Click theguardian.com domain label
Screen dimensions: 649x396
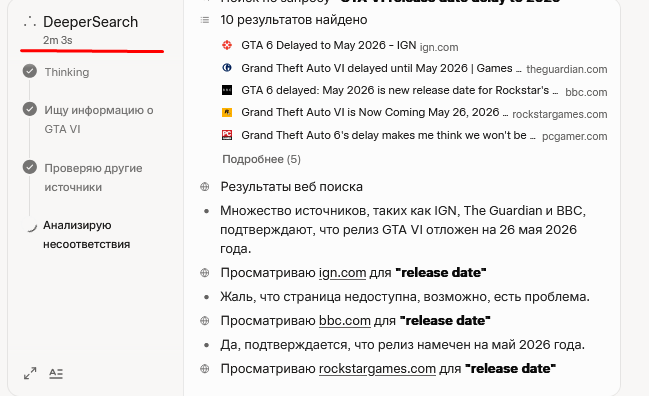567,69
